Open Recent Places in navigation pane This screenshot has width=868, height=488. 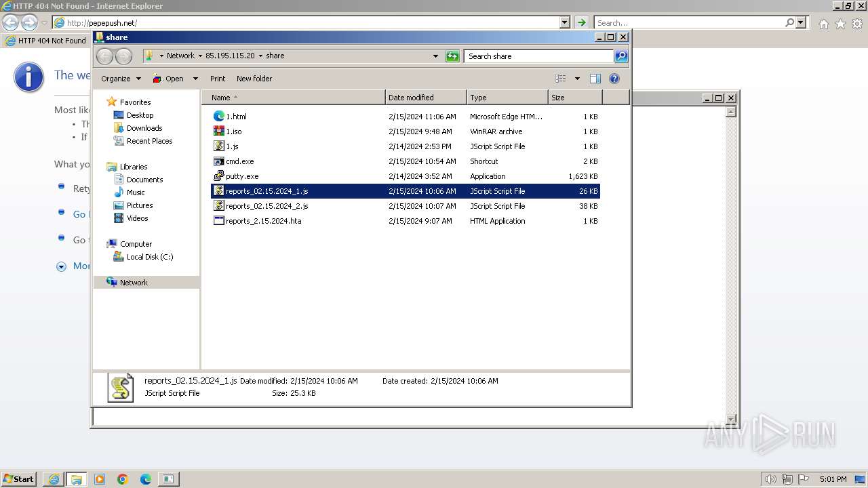click(149, 141)
